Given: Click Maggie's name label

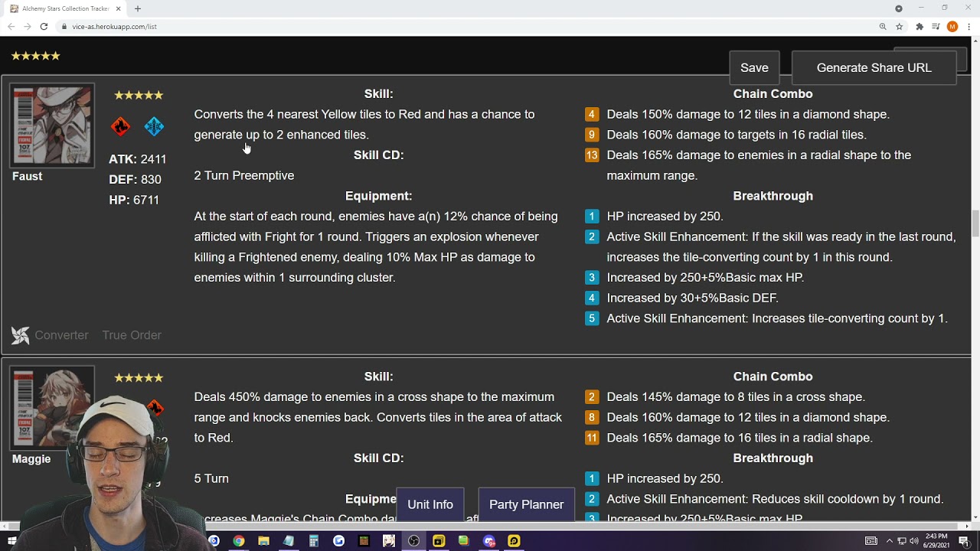Looking at the screenshot, I should point(31,459).
